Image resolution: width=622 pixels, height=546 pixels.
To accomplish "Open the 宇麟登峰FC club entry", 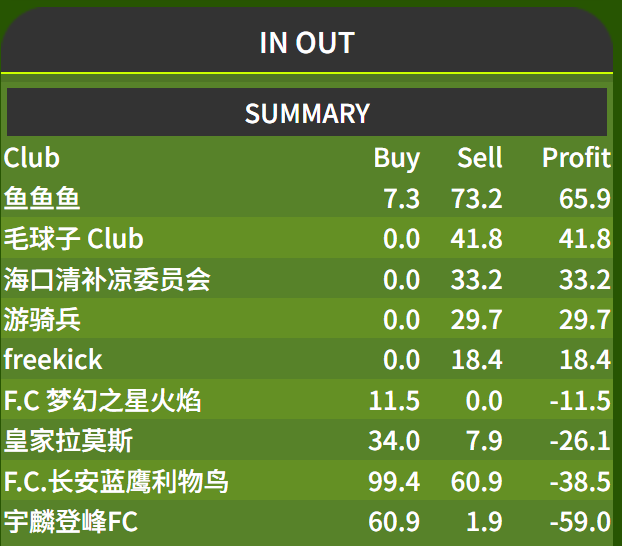I will (x=71, y=521).
